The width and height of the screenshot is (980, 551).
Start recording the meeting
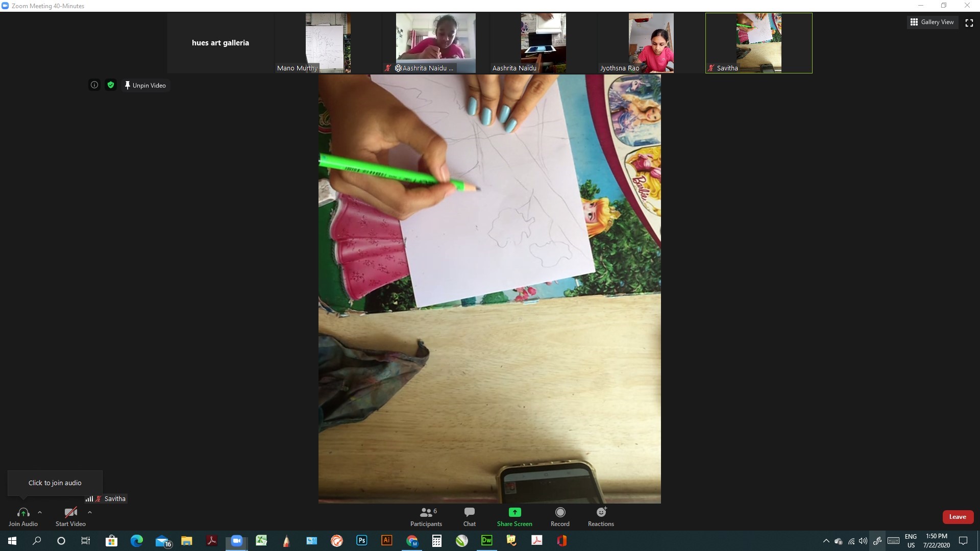click(560, 516)
